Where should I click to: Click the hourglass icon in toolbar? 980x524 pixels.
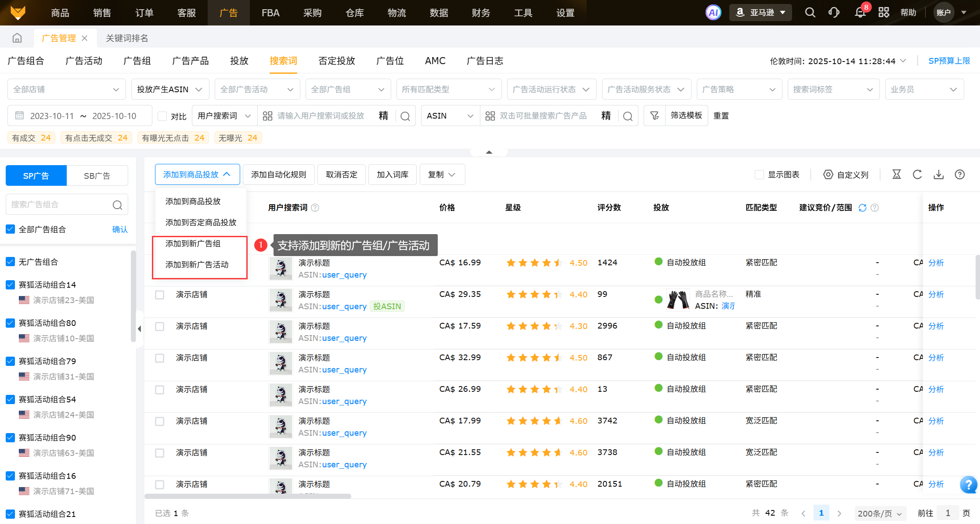[x=897, y=175]
